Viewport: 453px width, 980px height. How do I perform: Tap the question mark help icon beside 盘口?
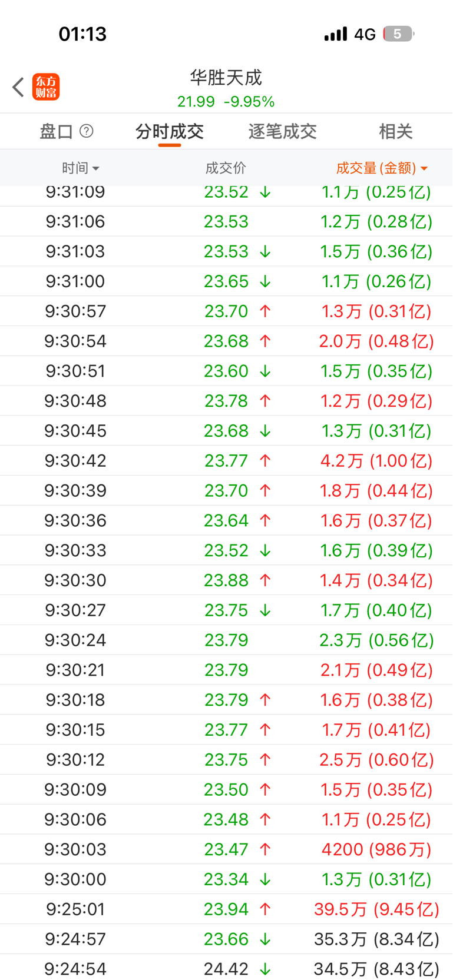click(x=87, y=131)
